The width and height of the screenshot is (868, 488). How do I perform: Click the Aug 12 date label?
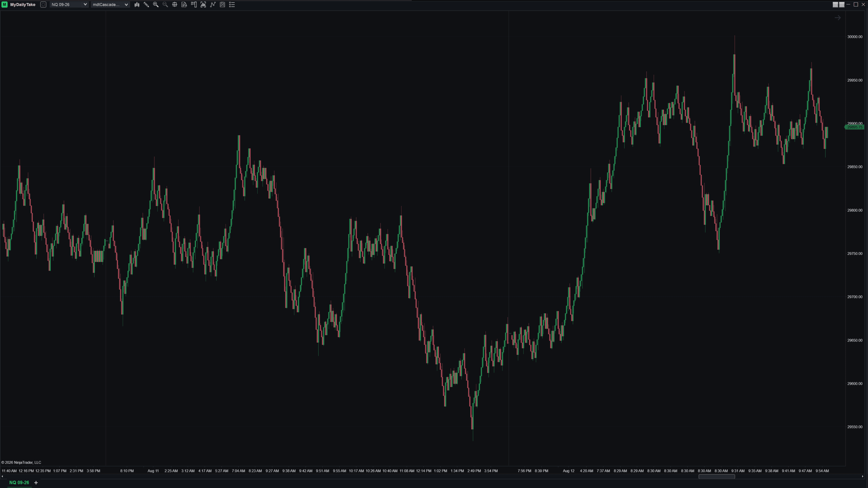coord(568,471)
